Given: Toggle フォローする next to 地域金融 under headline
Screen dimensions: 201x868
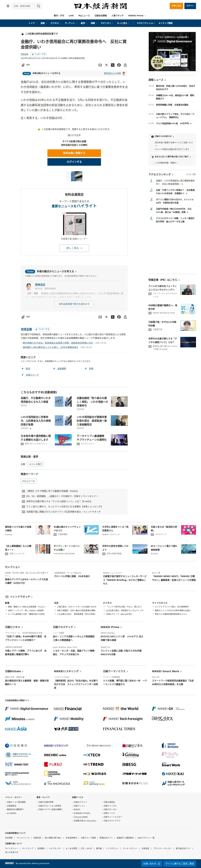Looking at the screenshot, I should pos(39,54).
